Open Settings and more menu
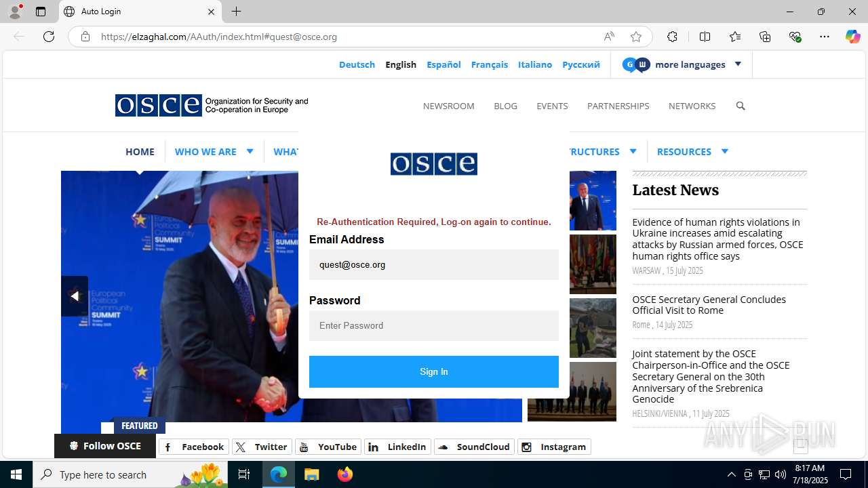Image resolution: width=868 pixels, height=488 pixels. [825, 37]
